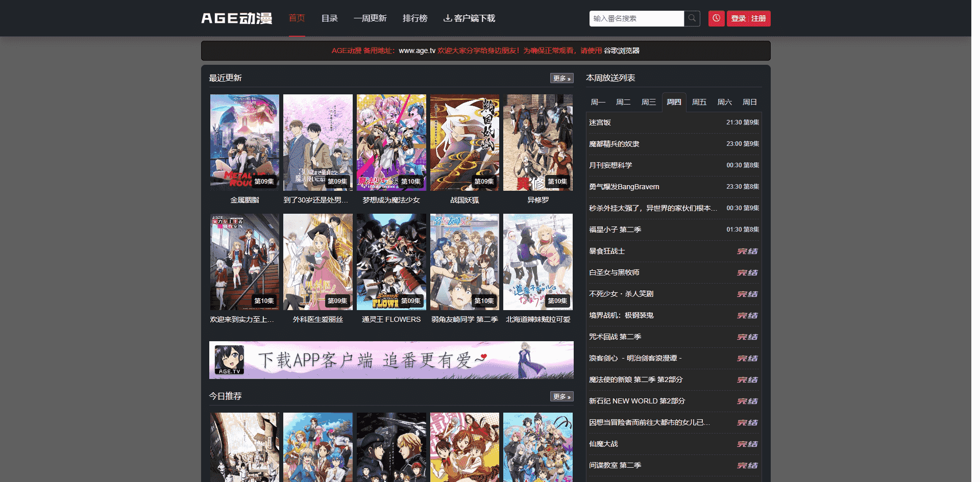
Task: Open 秒杀外挂太强了 schedule entry
Action: [x=653, y=208]
